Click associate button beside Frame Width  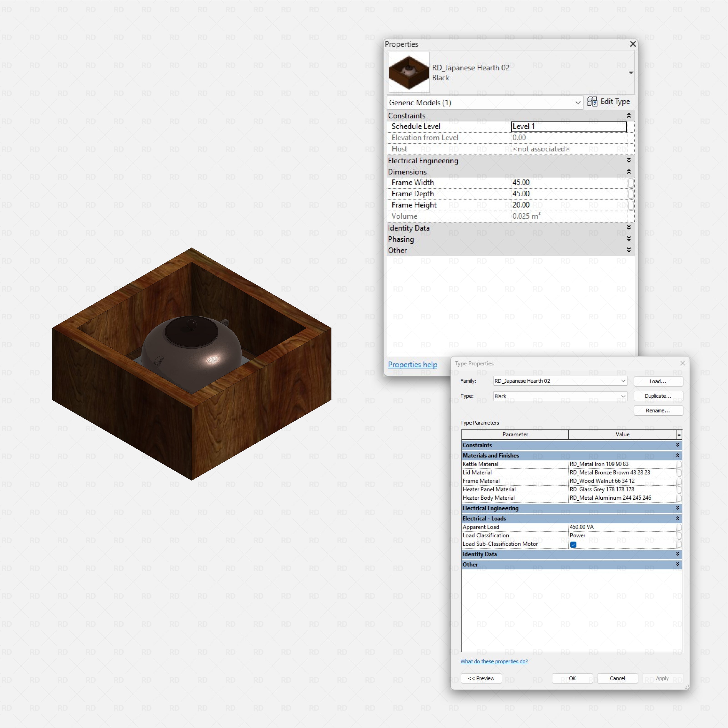pyautogui.click(x=630, y=183)
